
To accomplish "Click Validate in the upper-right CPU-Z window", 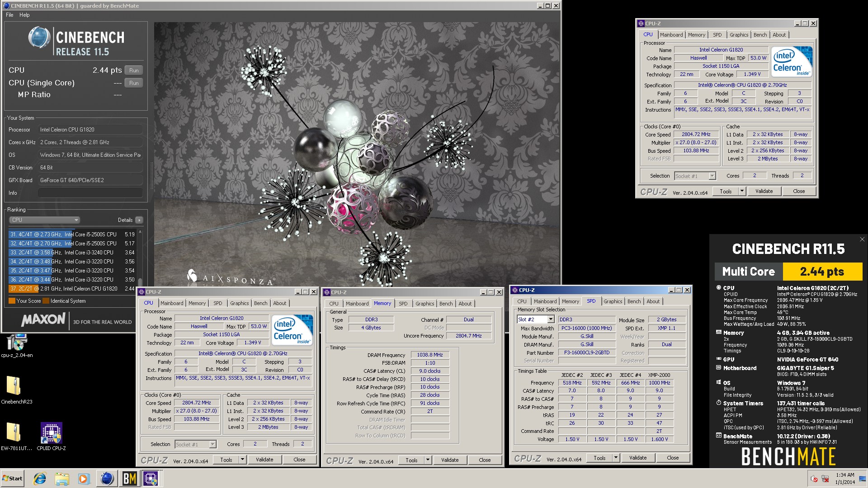I will (764, 191).
